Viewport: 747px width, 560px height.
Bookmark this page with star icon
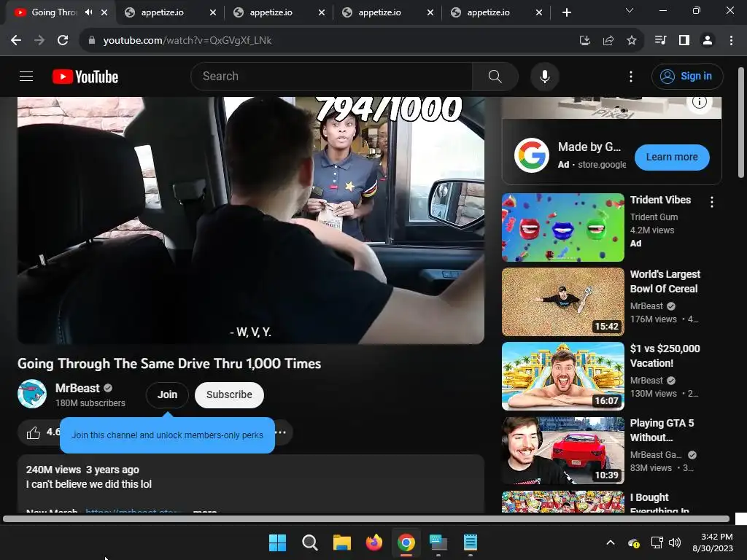pyautogui.click(x=632, y=41)
